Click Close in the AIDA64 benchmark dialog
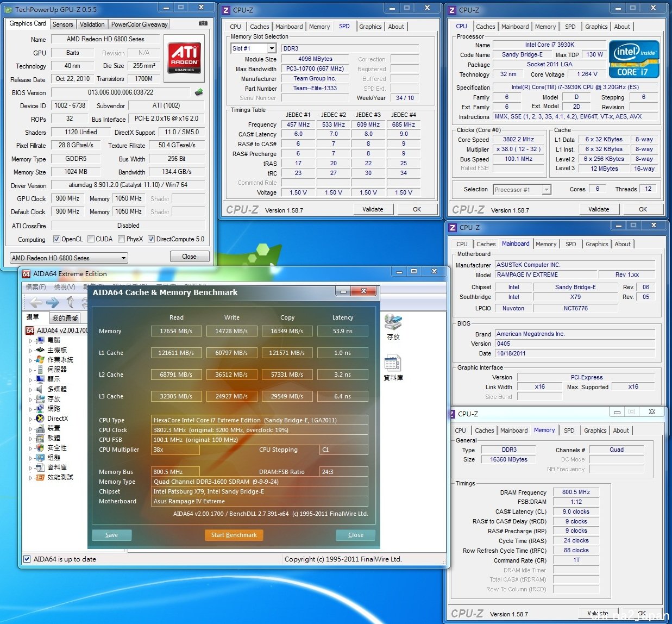Viewport: 672px width, 624px height. tap(356, 535)
